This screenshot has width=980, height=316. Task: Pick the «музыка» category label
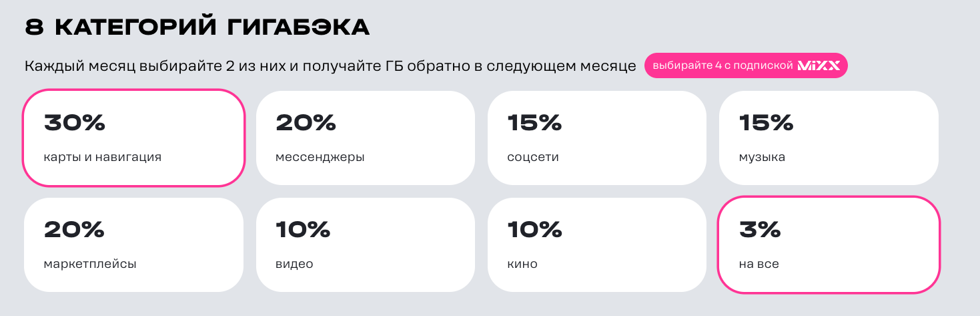762,158
